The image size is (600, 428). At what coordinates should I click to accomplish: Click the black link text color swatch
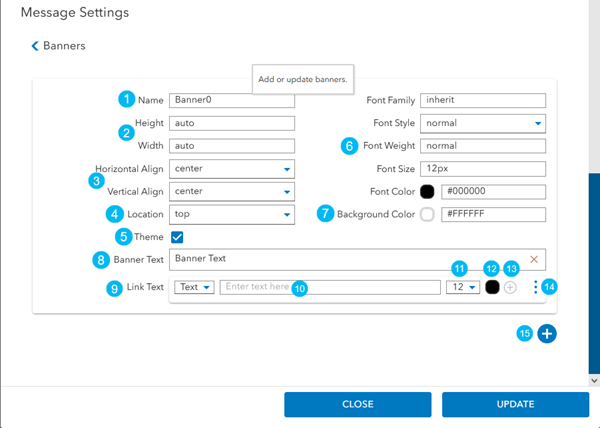pyautogui.click(x=492, y=287)
